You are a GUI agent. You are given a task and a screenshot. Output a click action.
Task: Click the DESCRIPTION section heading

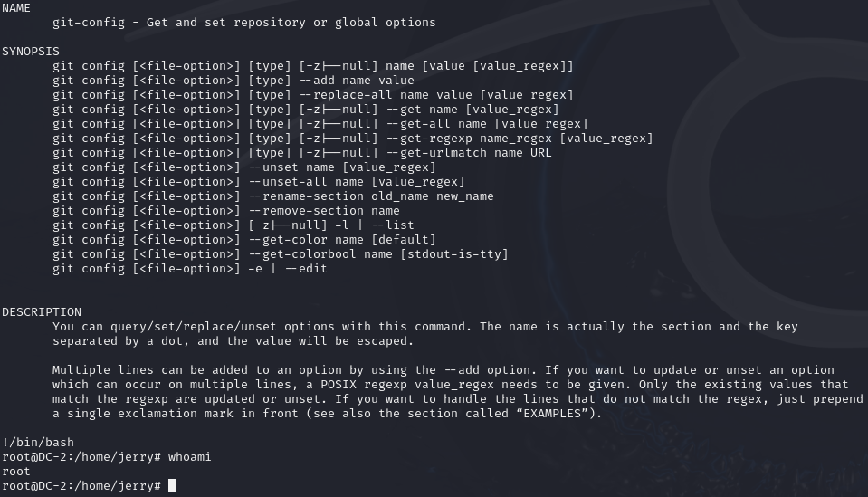tap(42, 312)
